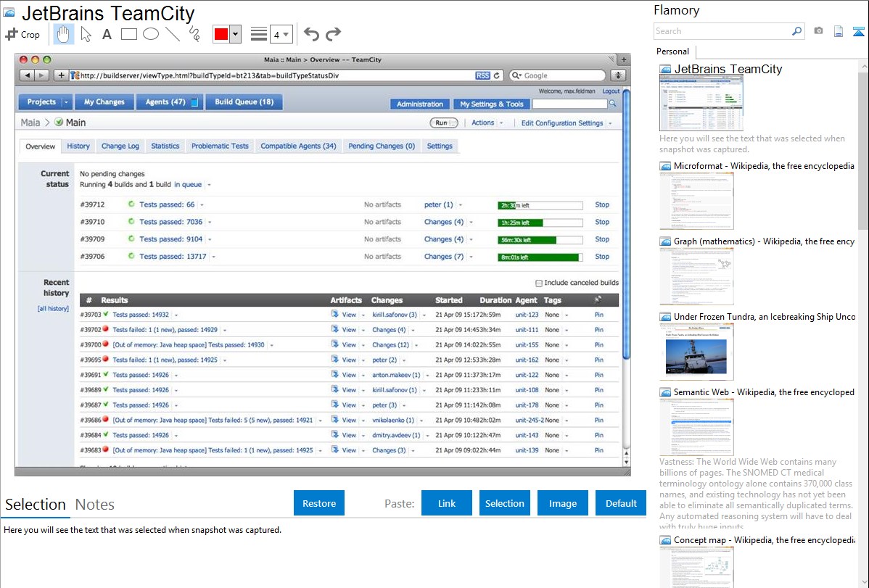This screenshot has width=869, height=588.
Task: Undo the last annotation
Action: coord(311,34)
